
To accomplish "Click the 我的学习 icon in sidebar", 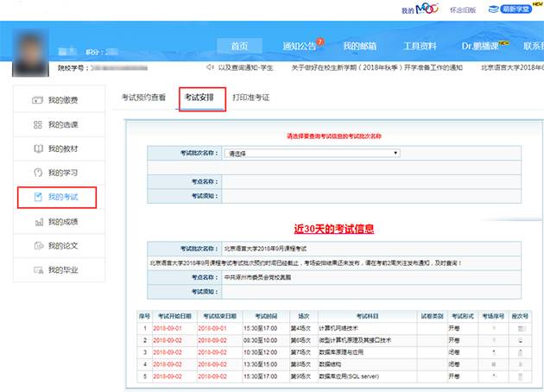I will pyautogui.click(x=37, y=173).
